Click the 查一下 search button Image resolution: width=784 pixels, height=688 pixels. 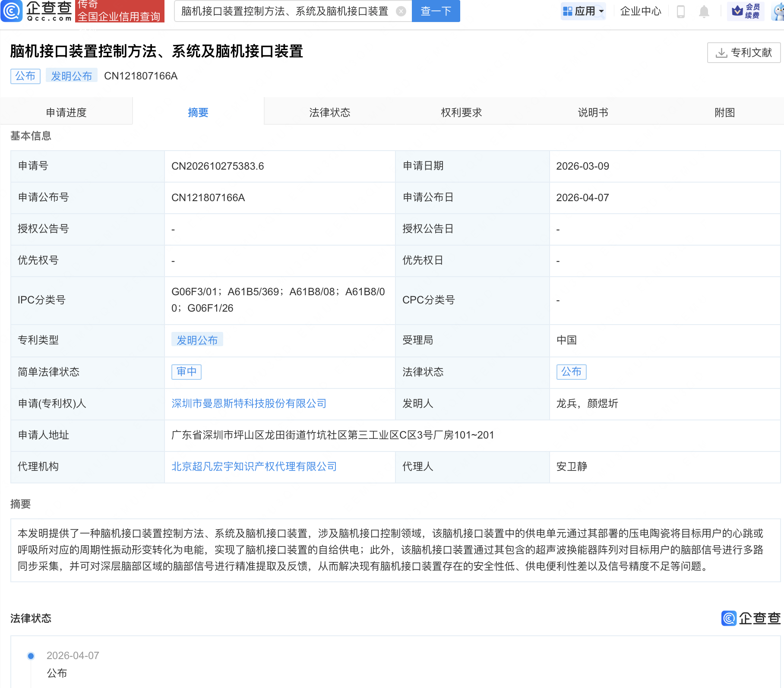coord(436,11)
